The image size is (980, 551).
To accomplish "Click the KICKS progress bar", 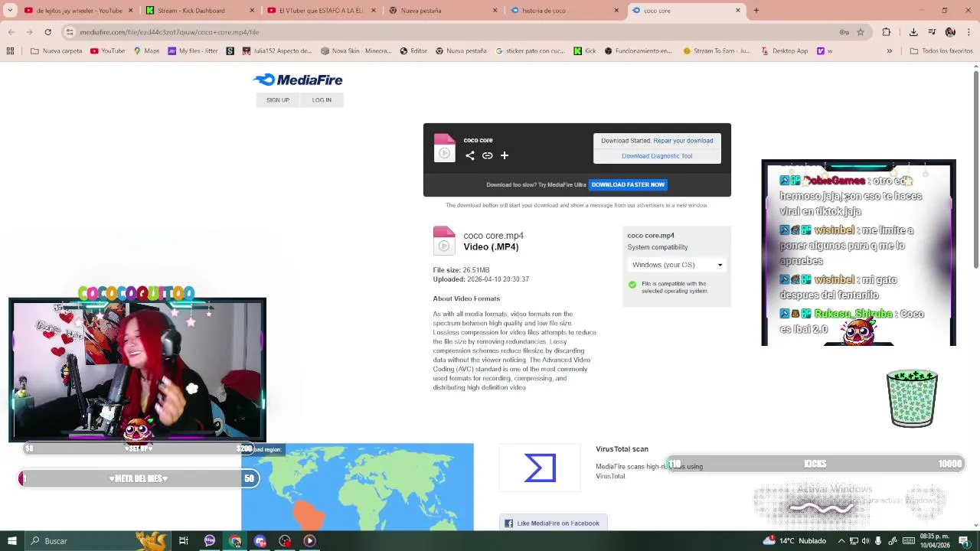I will point(815,464).
